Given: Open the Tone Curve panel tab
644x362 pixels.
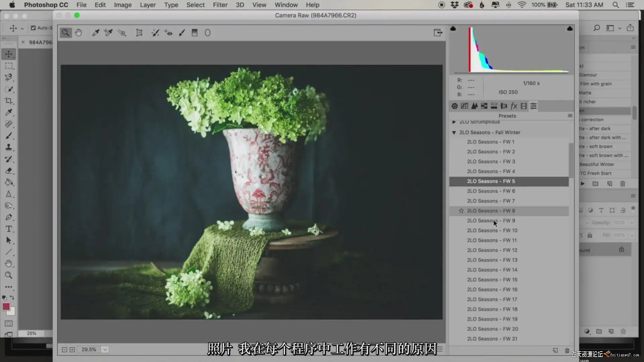Looking at the screenshot, I should tap(464, 106).
